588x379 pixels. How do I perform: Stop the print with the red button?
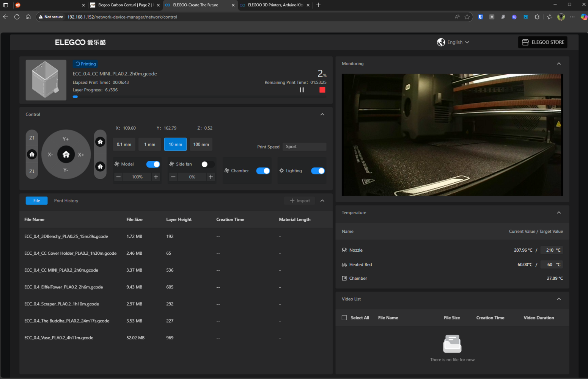point(322,90)
